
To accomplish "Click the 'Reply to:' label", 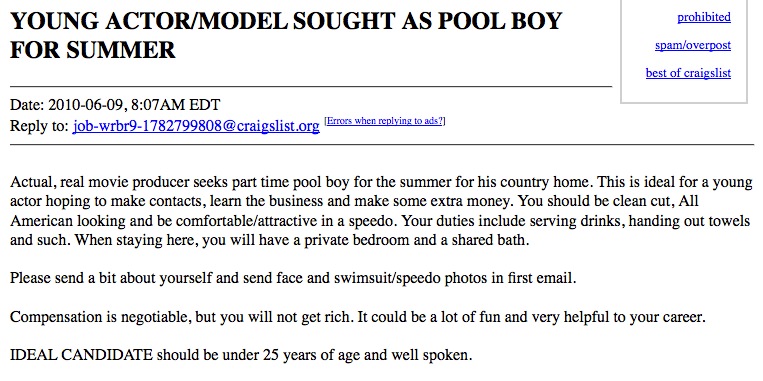I will pyautogui.click(x=39, y=127).
